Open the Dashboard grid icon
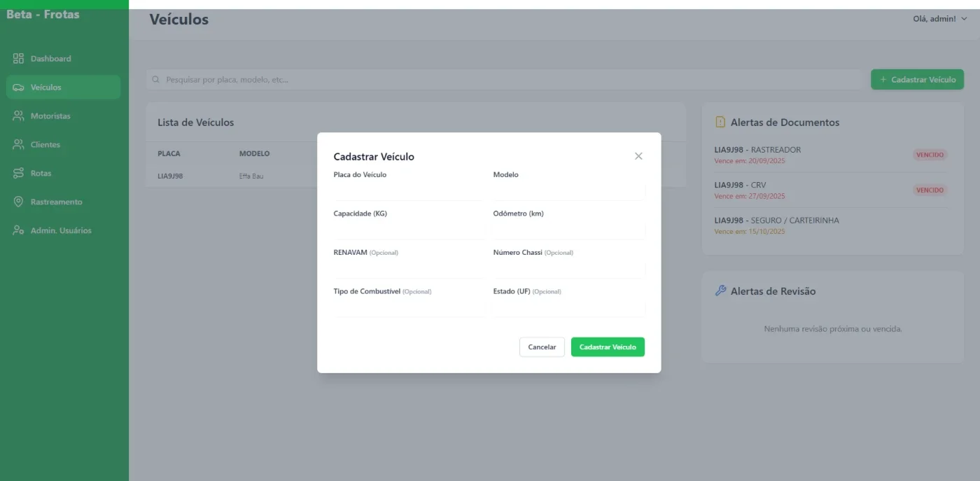Screen dimensions: 980x481 [19, 59]
